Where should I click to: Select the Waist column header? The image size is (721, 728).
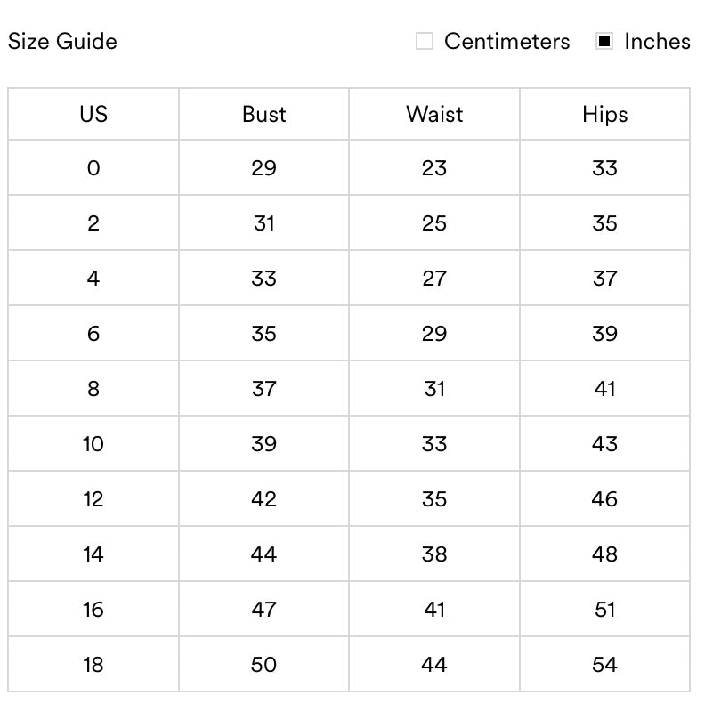coord(434,115)
